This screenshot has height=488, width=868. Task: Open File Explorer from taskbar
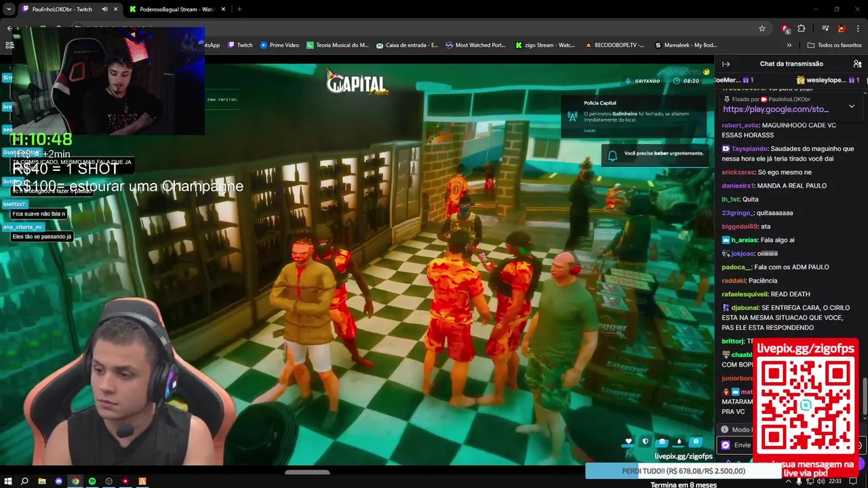tap(42, 481)
